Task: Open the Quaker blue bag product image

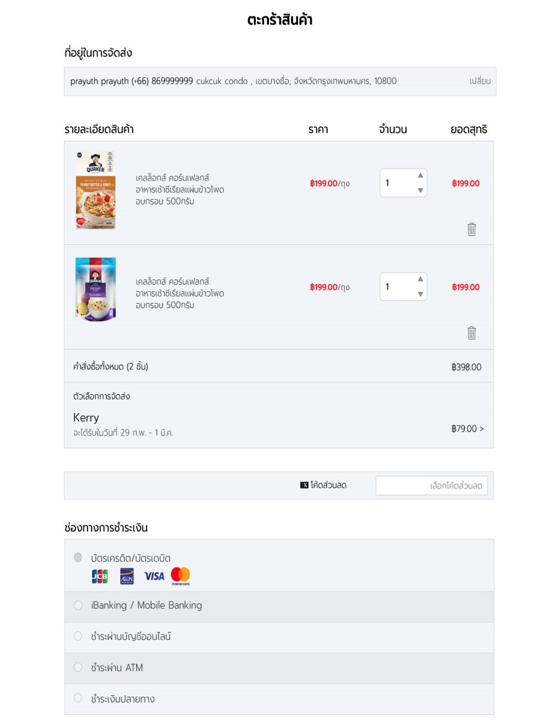Action: [x=96, y=289]
